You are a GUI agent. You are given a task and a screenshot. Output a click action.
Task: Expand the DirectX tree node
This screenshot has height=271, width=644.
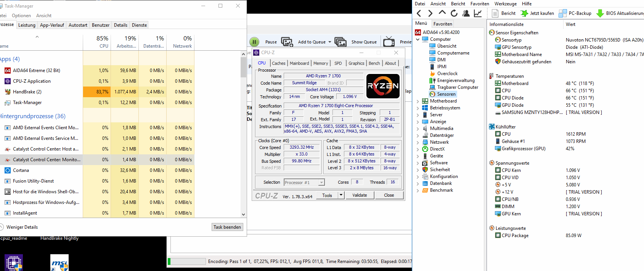(x=418, y=149)
